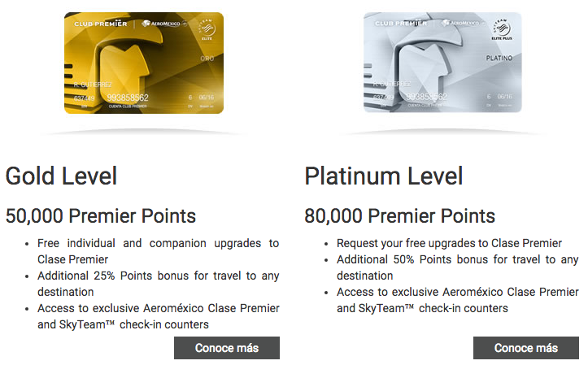The image size is (588, 365).
Task: Click the Gold Club Premier card image
Action: (144, 63)
